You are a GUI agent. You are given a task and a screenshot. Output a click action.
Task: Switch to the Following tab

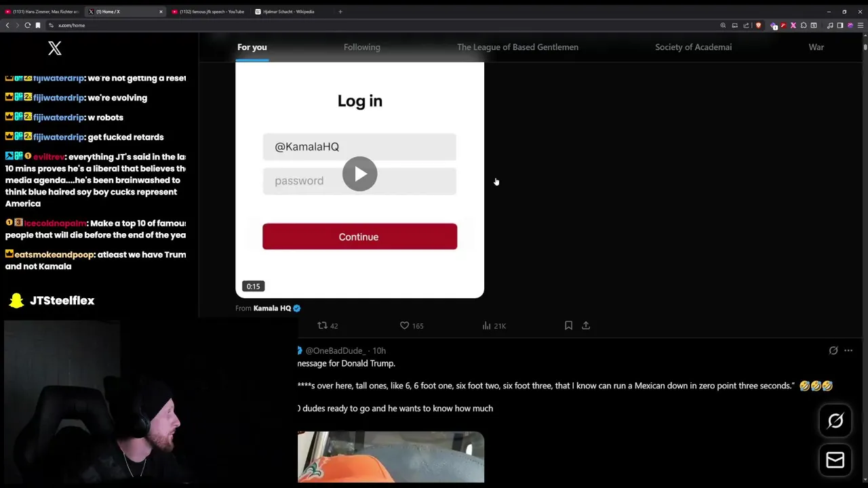362,47
